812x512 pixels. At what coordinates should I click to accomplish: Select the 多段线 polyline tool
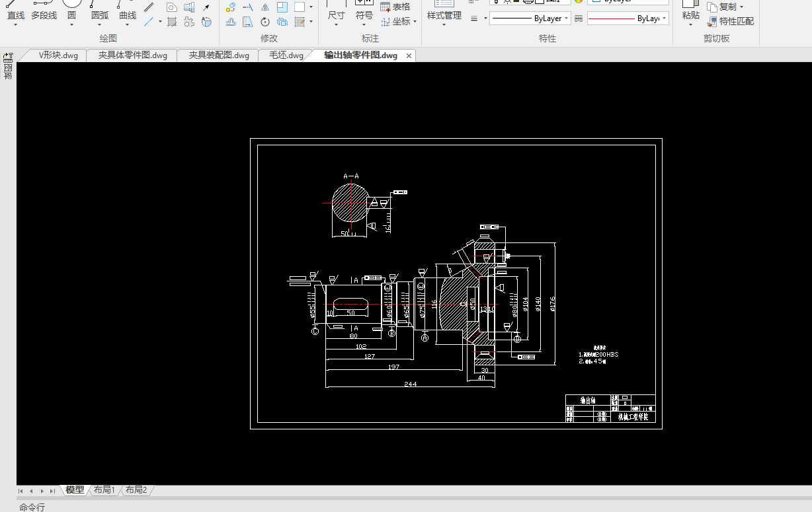click(x=44, y=11)
